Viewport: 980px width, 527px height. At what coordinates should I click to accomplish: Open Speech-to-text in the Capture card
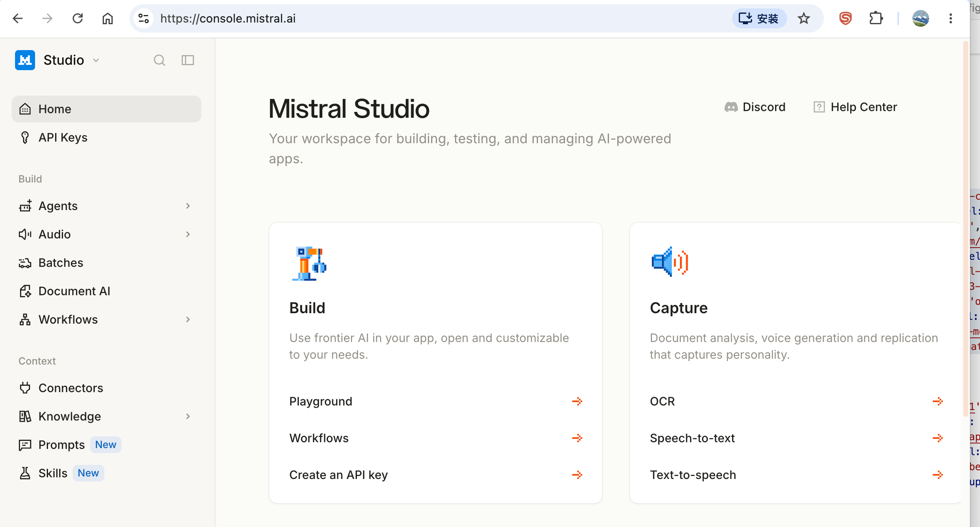tap(796, 438)
